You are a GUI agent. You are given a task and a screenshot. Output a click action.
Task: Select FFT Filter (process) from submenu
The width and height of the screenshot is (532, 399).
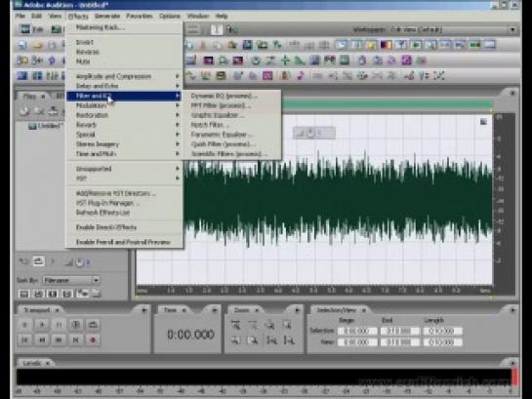click(232, 105)
